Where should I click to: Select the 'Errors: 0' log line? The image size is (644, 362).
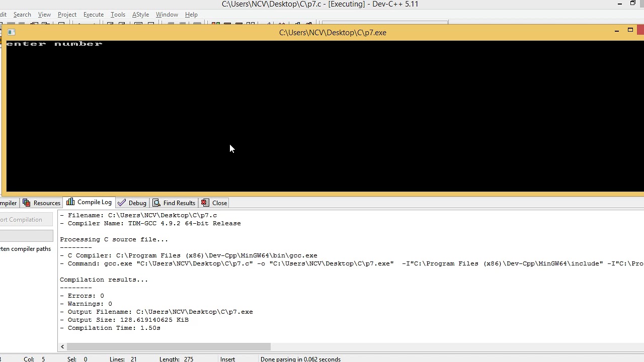82,296
